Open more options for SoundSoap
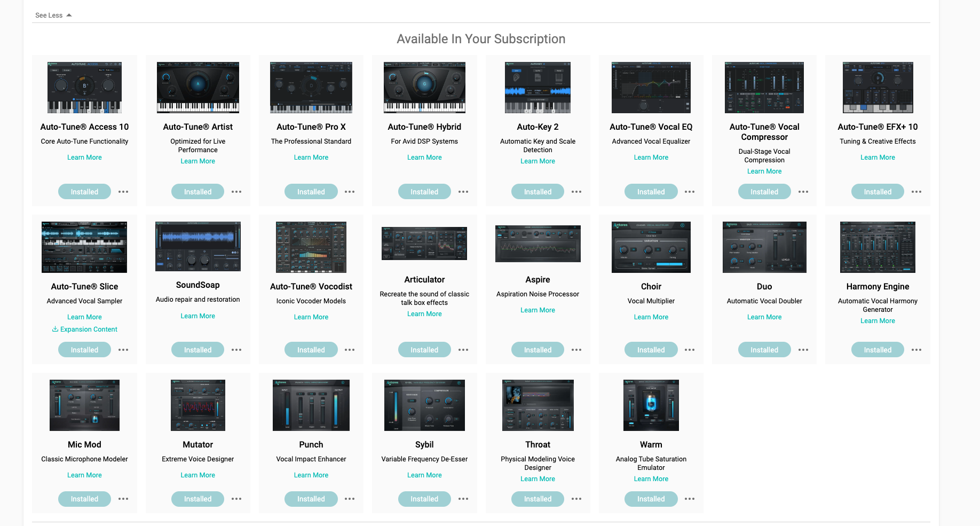Viewport: 980px width, 526px height. (236, 350)
